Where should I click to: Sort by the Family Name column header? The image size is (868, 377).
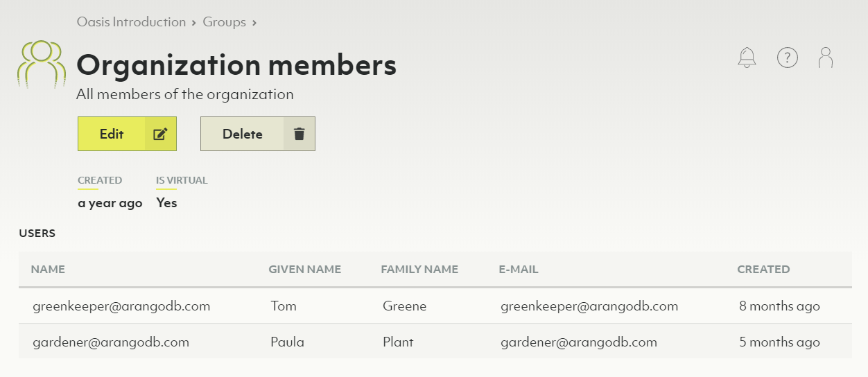[x=419, y=270]
